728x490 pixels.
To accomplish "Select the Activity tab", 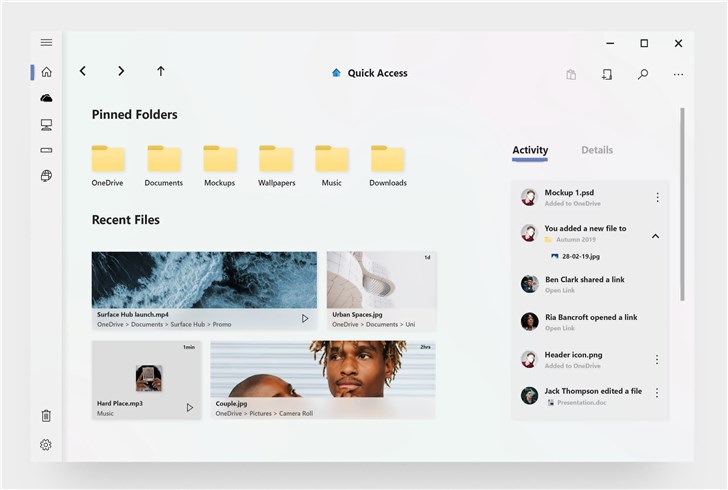I will (530, 150).
